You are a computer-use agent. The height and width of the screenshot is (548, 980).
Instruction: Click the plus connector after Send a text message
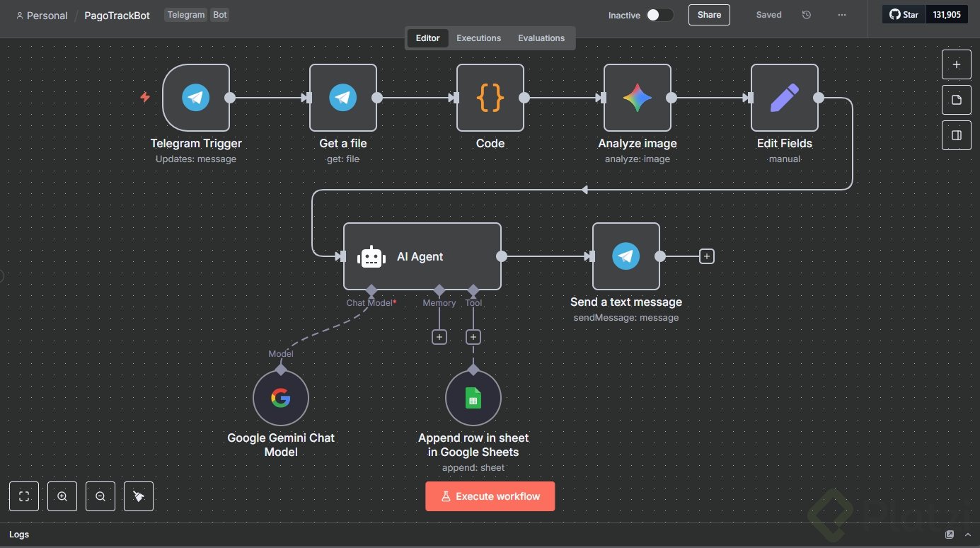[706, 256]
